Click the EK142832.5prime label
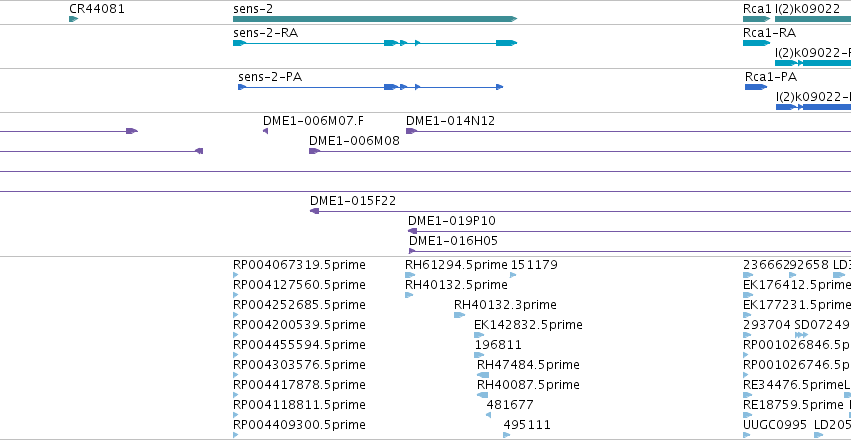 (528, 324)
